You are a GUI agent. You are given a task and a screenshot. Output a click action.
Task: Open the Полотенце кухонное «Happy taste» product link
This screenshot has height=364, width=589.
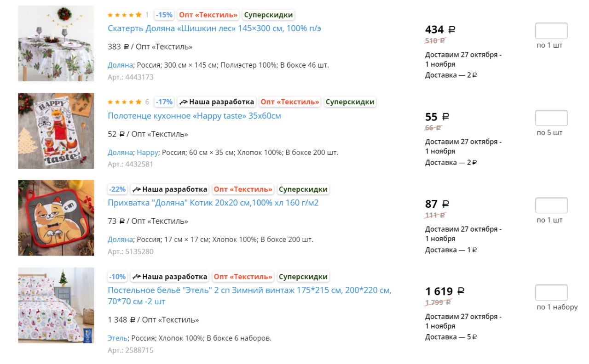[194, 116]
